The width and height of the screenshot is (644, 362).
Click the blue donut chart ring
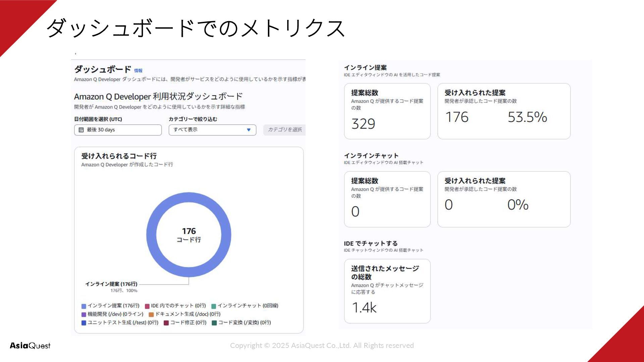[x=152, y=235]
